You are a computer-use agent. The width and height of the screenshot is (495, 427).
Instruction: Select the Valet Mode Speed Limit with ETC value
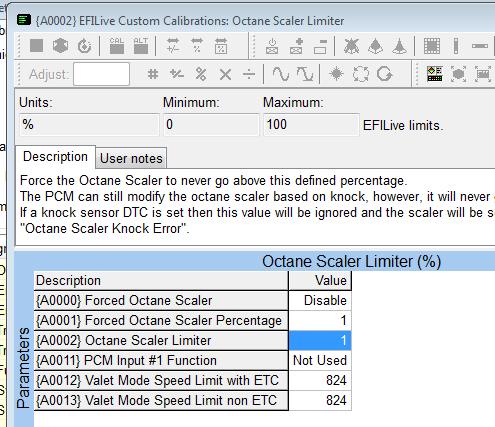click(x=320, y=380)
